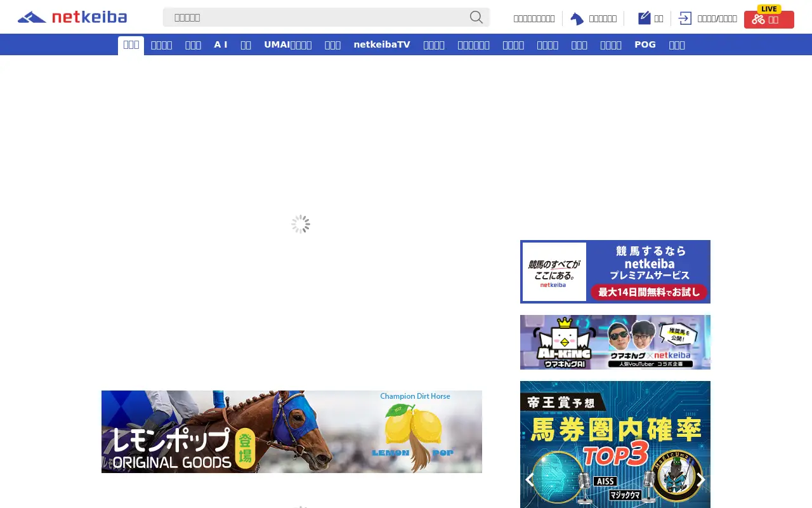The image size is (812, 508).
Task: Select the highlighted white navigation tab
Action: click(x=131, y=45)
